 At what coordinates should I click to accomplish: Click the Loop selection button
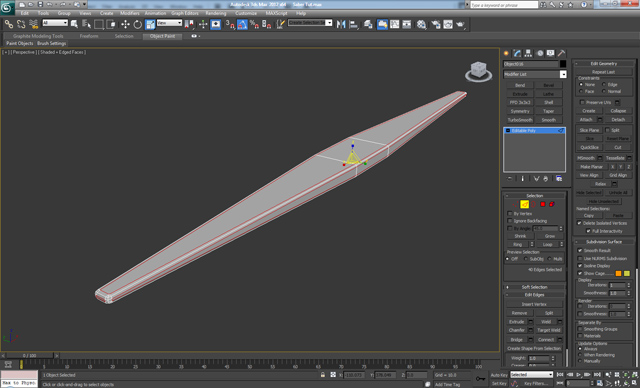click(547, 244)
